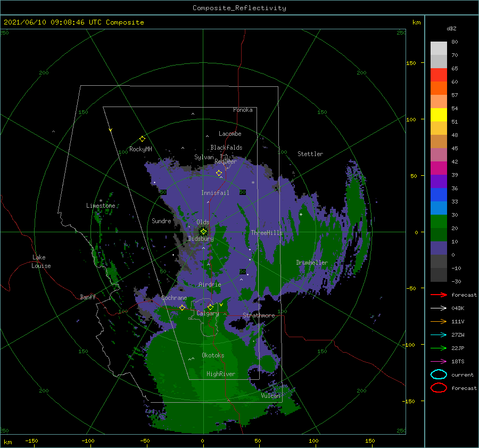Click the Limestone label
The width and height of the screenshot is (479, 448).
(x=101, y=206)
